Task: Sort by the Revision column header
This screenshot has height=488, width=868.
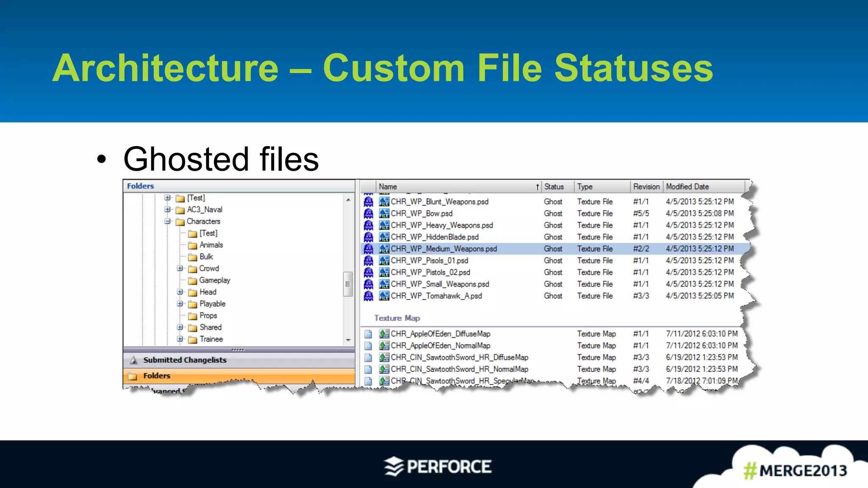Action: tap(646, 186)
